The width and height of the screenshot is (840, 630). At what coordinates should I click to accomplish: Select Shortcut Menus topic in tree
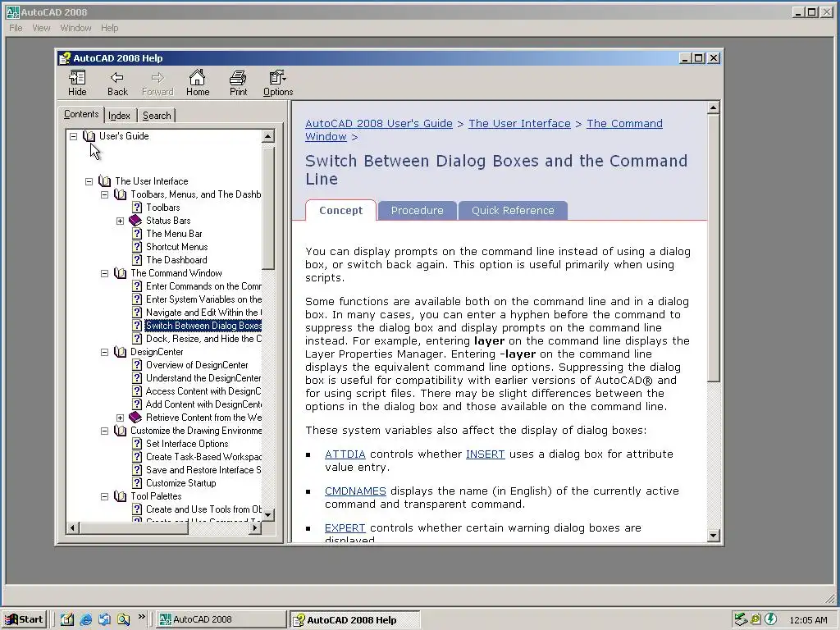click(x=177, y=247)
